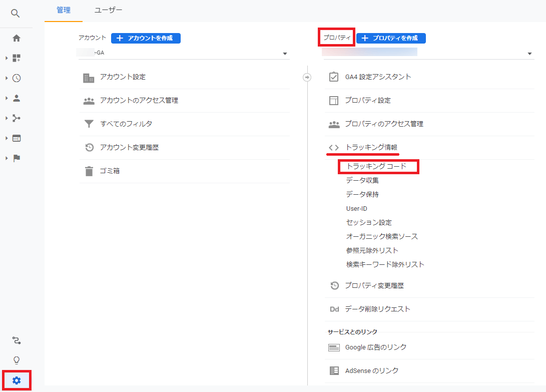Expand the Customization dashboard menu arrow
The height and width of the screenshot is (392, 546).
(7, 58)
